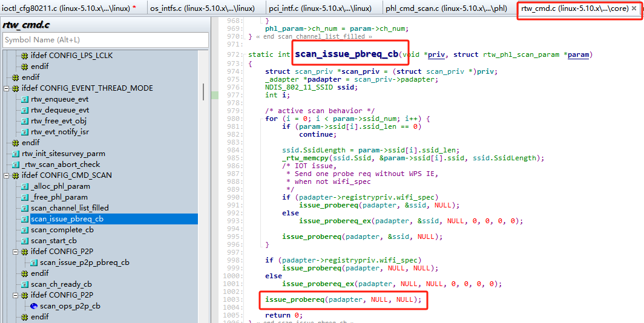Click the underlined param parameter on line 972

click(x=578, y=54)
